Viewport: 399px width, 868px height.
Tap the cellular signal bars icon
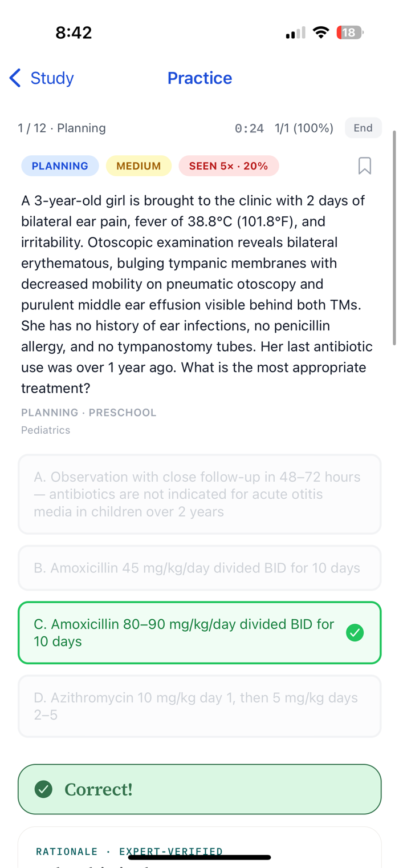(x=295, y=33)
